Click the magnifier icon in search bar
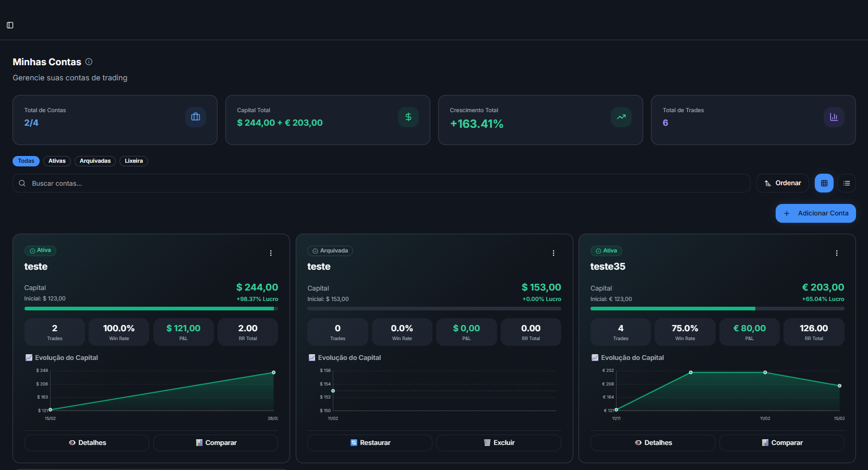 click(22, 183)
